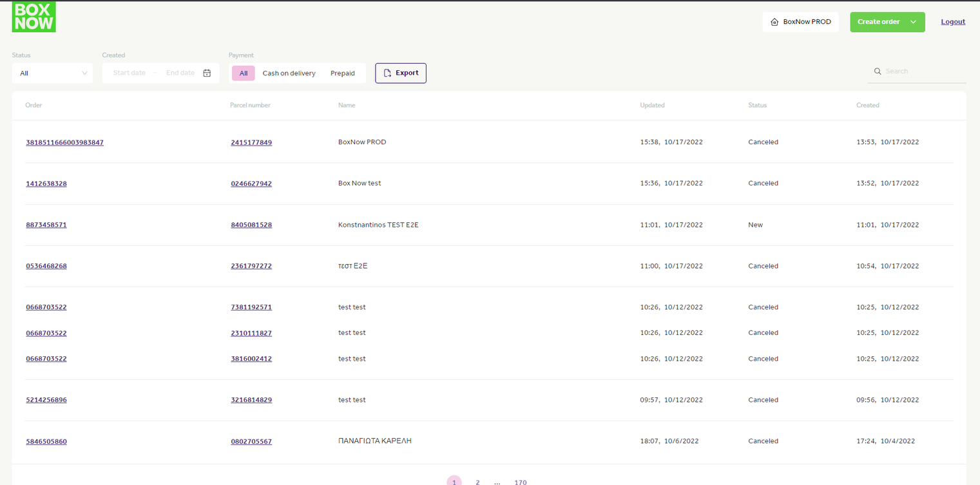The height and width of the screenshot is (485, 980).
Task: Click the End date field
Action: 180,73
